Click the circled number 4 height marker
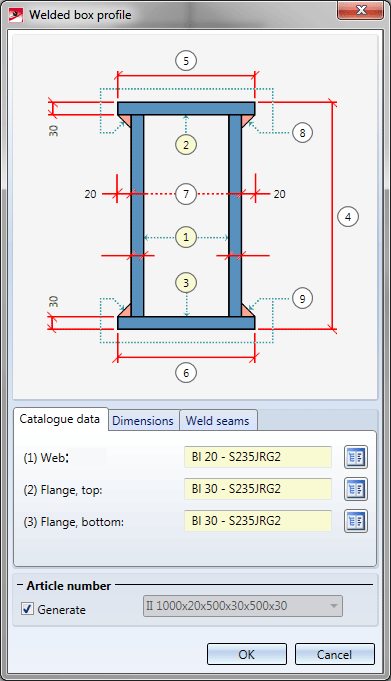Screen dimensions: 391x681 coord(348,217)
